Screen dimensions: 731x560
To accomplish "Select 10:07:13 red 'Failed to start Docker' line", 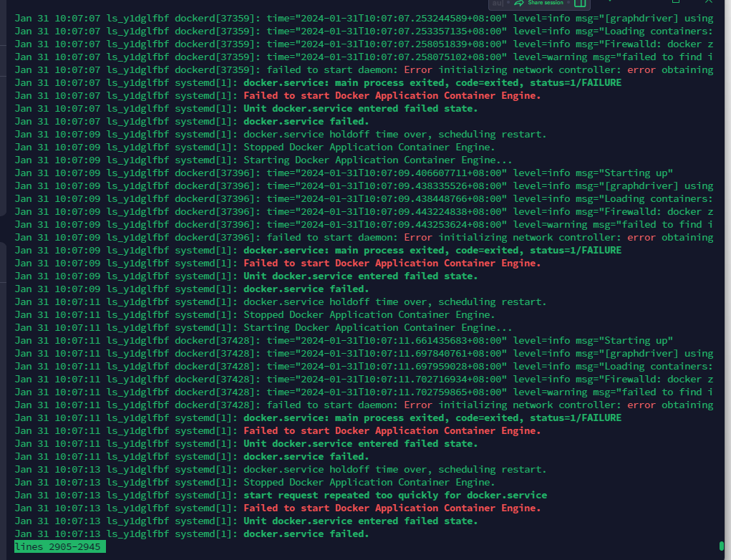I will [x=392, y=508].
